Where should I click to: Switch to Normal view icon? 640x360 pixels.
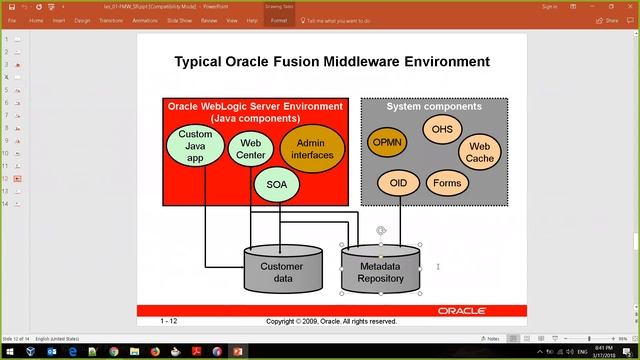pyautogui.click(x=513, y=339)
